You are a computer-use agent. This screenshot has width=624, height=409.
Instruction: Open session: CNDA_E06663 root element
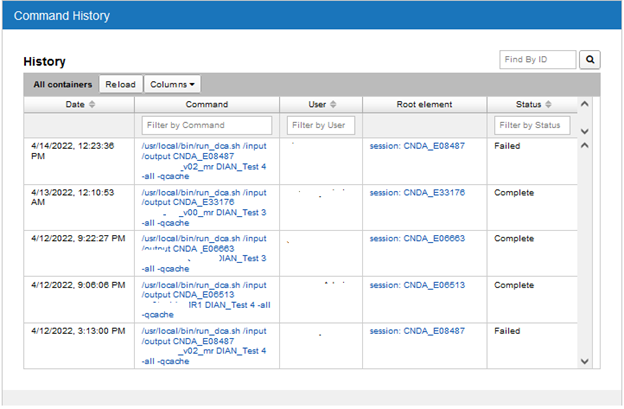417,238
